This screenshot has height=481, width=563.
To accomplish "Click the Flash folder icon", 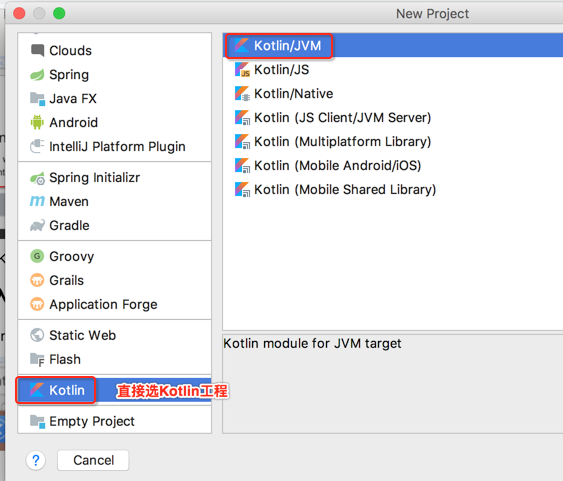I will coord(37,359).
